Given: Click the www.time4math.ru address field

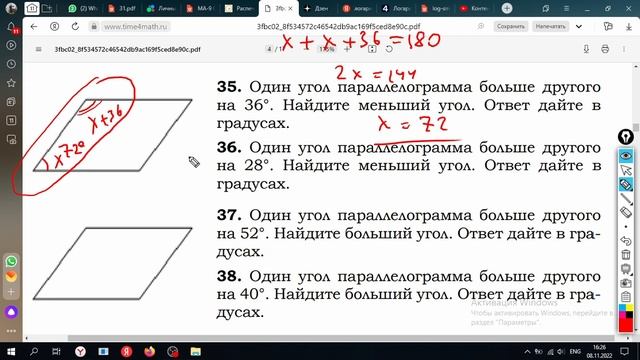Looking at the screenshot, I should pyautogui.click(x=136, y=27).
